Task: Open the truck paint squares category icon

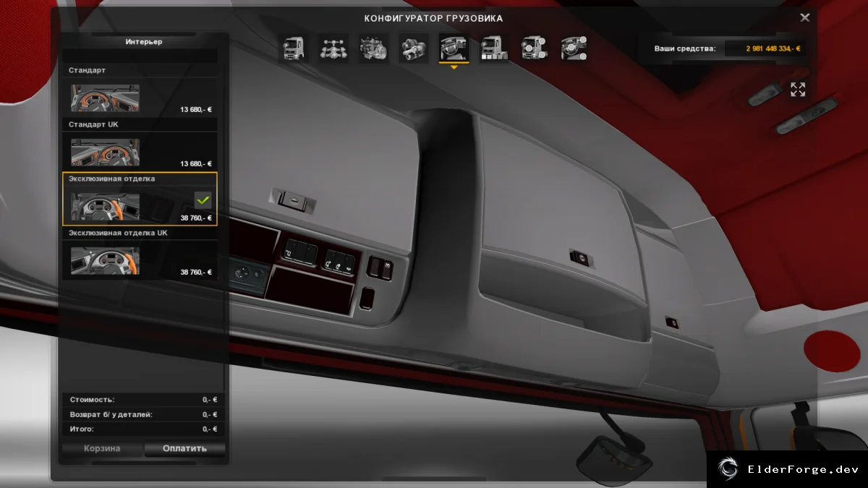Action: (494, 48)
